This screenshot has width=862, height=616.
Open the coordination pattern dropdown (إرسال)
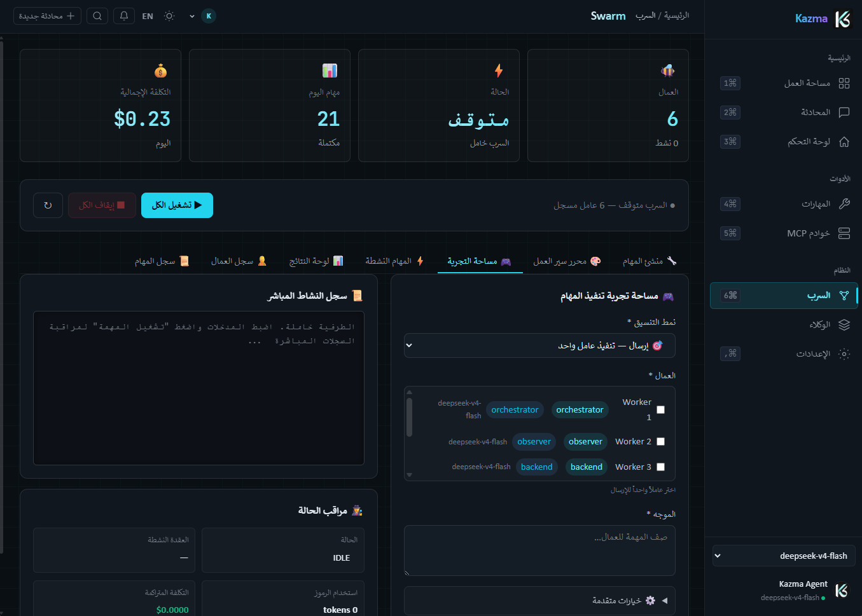539,345
